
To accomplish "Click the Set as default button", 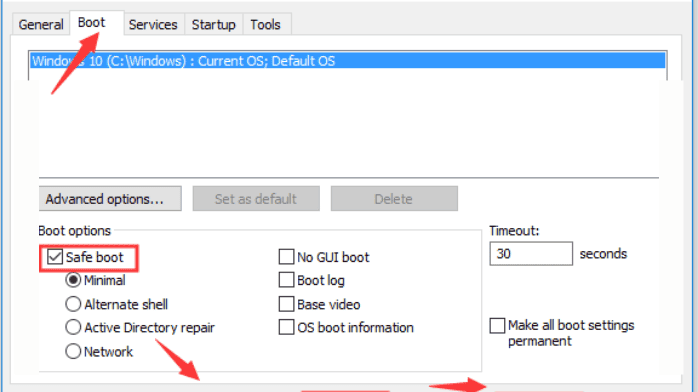I will [x=256, y=198].
